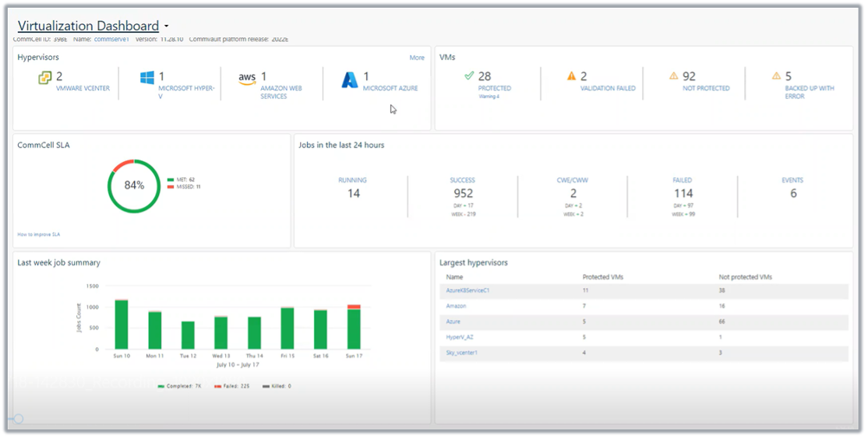The height and width of the screenshot is (439, 868).
Task: Open the How to improve SLA link
Action: click(x=39, y=234)
